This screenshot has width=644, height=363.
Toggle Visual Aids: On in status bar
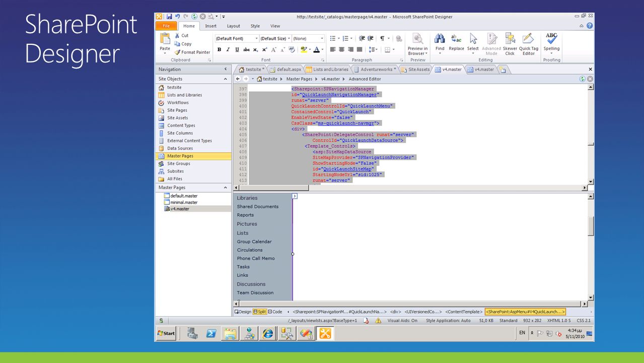(402, 321)
